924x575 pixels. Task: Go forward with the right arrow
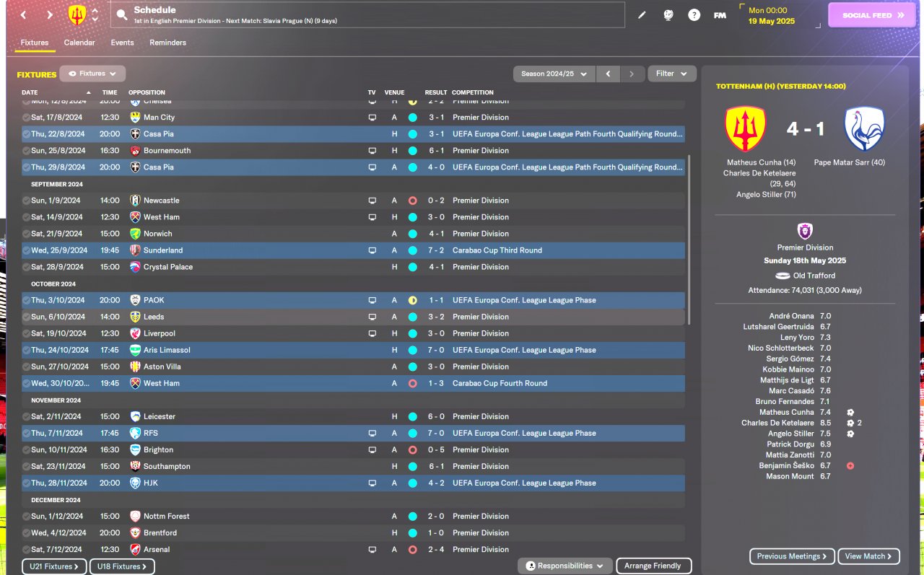[x=49, y=14]
